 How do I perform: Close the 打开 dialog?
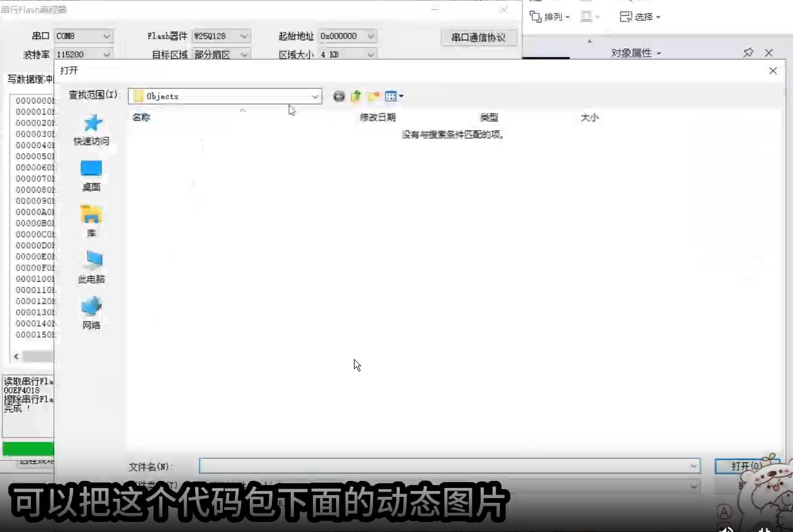click(x=773, y=71)
